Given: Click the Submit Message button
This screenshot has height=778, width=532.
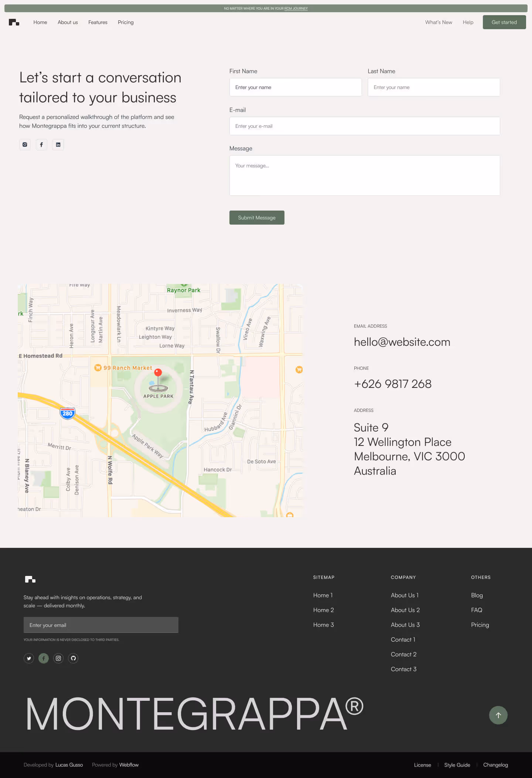Looking at the screenshot, I should click(x=257, y=218).
